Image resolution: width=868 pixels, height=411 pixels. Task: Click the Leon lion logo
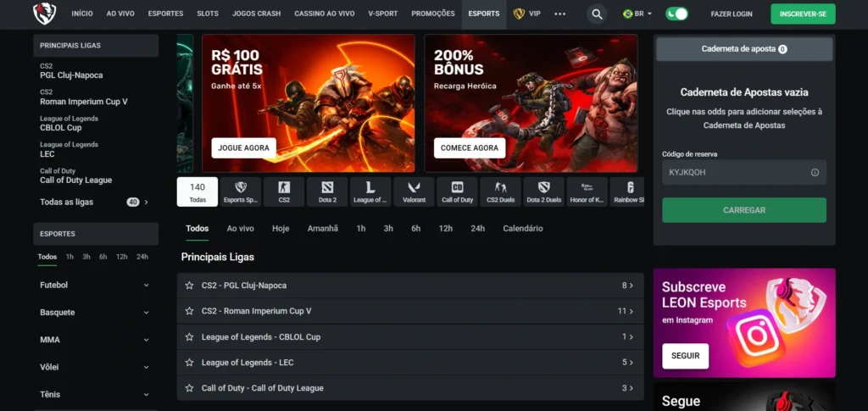pos(44,14)
